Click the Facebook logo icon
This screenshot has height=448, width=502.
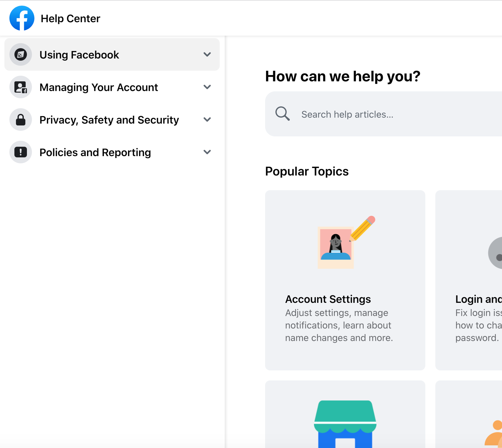pos(22,18)
